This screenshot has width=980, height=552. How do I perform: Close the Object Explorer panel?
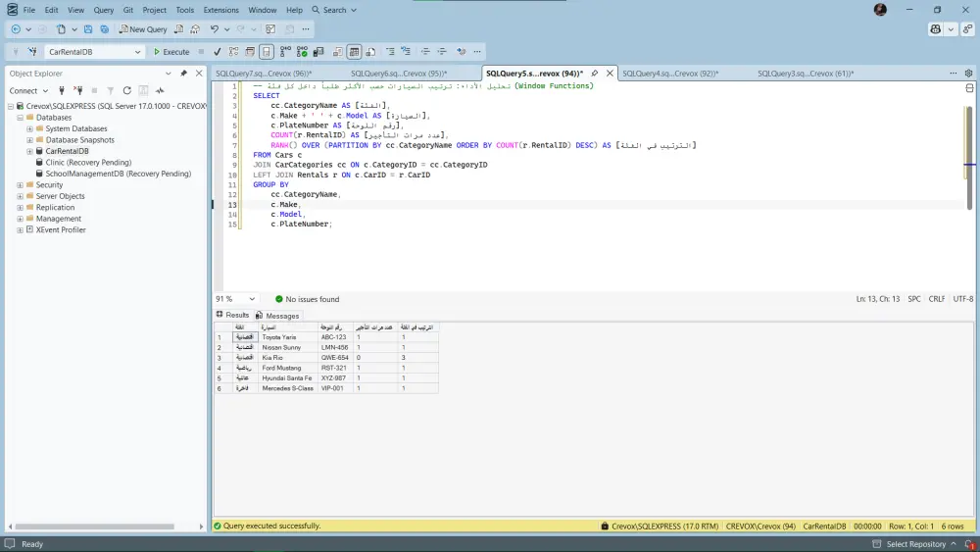click(199, 74)
